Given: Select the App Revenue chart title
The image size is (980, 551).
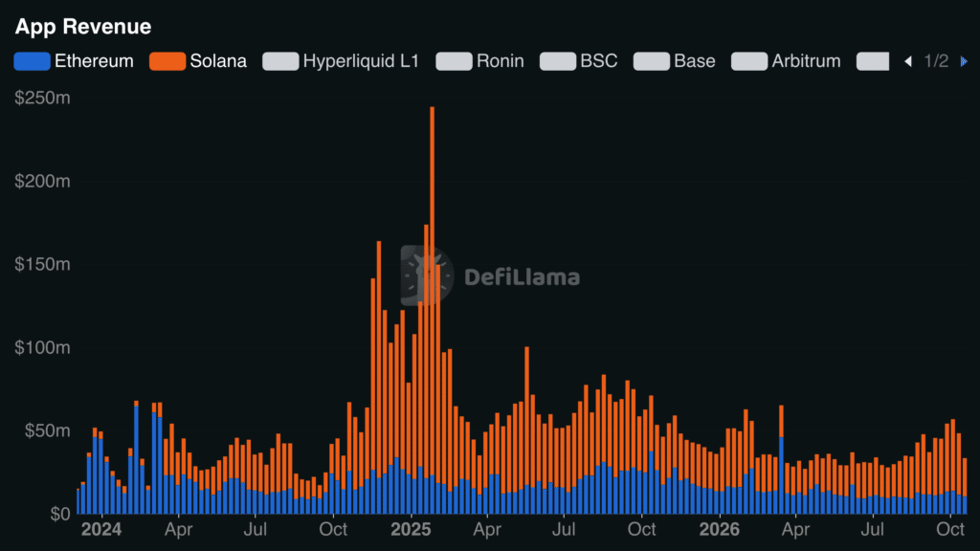Looking at the screenshot, I should (x=83, y=27).
